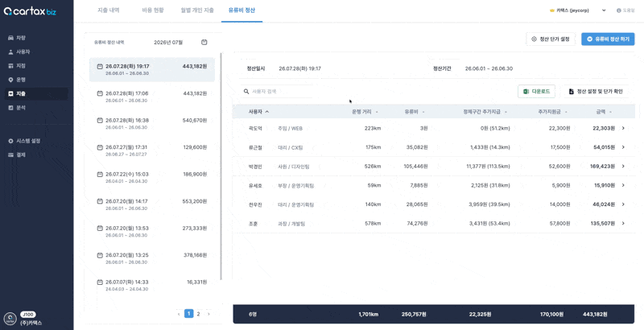Sort table by 사용자 column
The image size is (644, 330).
click(258, 112)
